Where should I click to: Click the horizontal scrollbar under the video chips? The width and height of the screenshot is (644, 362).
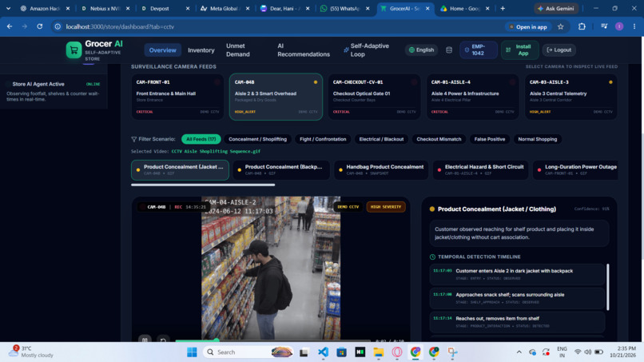(203, 185)
